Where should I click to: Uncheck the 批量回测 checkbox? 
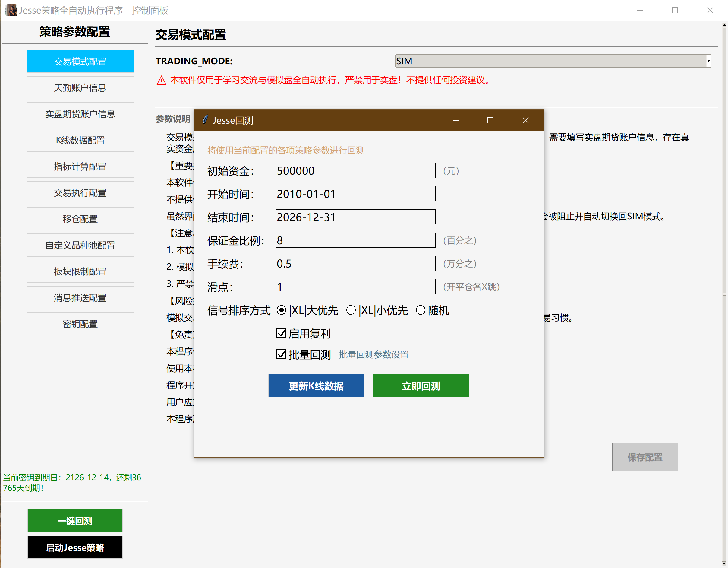281,354
